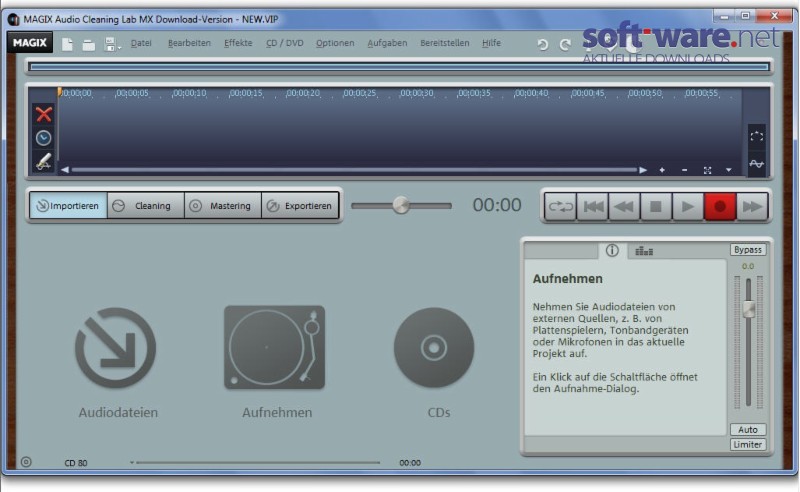The width and height of the screenshot is (800, 492).
Task: Select the equalizer bars tab in the side panel
Action: point(644,251)
